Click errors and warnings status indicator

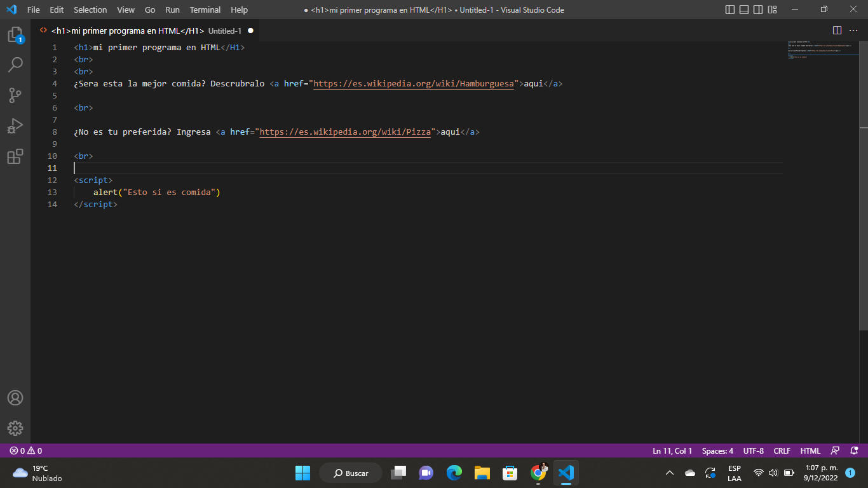click(x=26, y=451)
